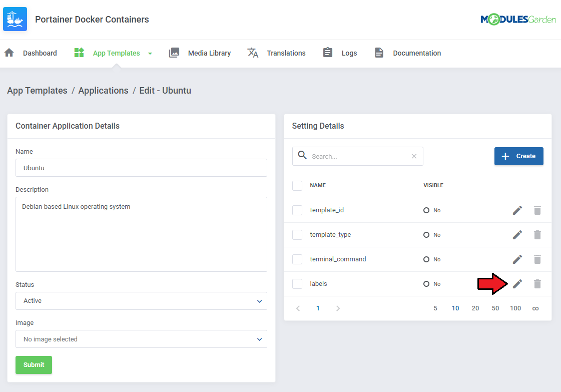
Task: Click the template_id setting name
Action: [x=327, y=210]
